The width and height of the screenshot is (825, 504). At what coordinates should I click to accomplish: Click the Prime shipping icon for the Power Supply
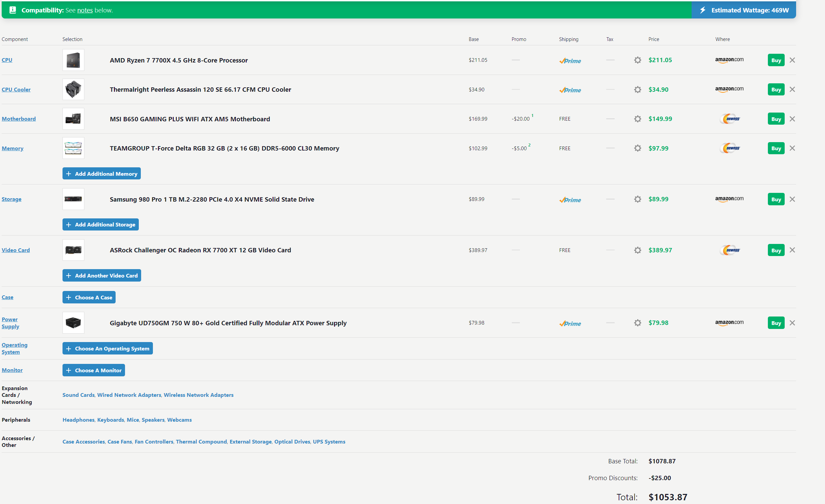(x=570, y=324)
